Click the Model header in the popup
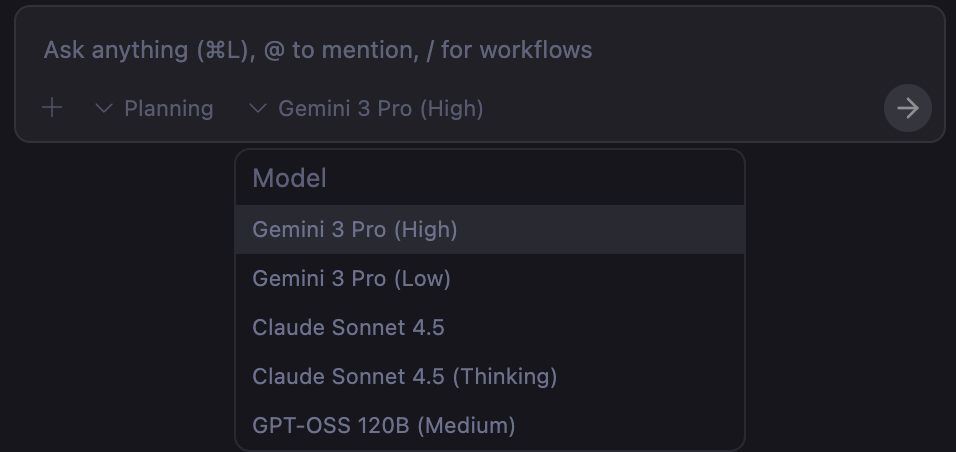The width and height of the screenshot is (956, 452). (289, 178)
